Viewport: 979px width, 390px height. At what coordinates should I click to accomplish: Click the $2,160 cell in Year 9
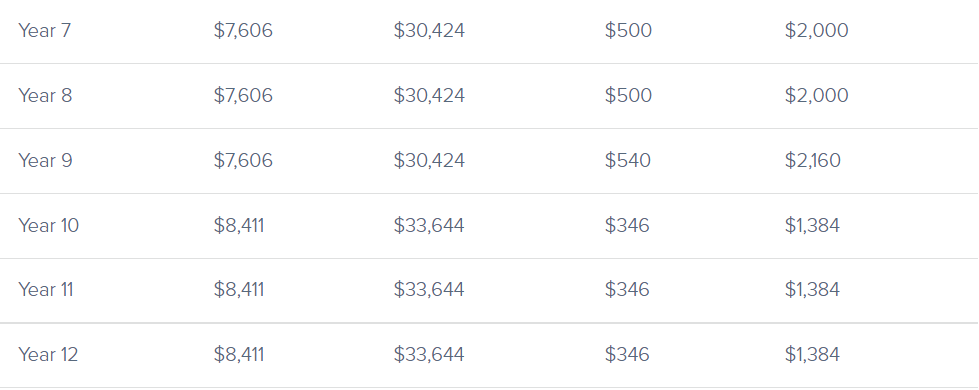tap(812, 160)
